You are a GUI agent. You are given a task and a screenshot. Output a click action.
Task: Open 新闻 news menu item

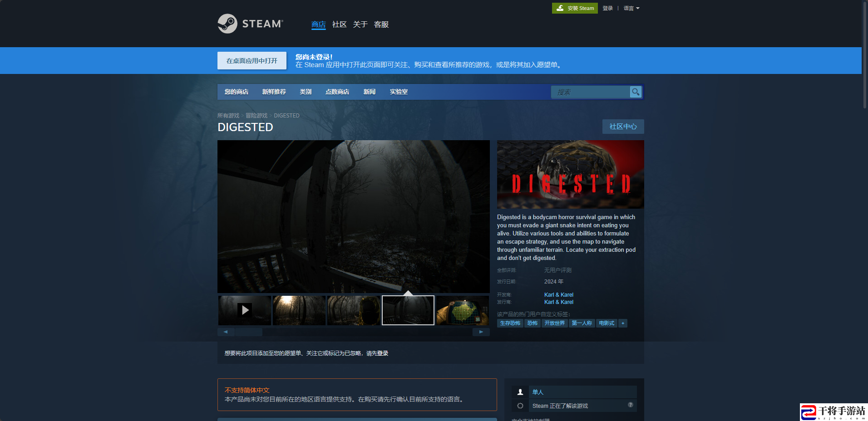tap(370, 92)
